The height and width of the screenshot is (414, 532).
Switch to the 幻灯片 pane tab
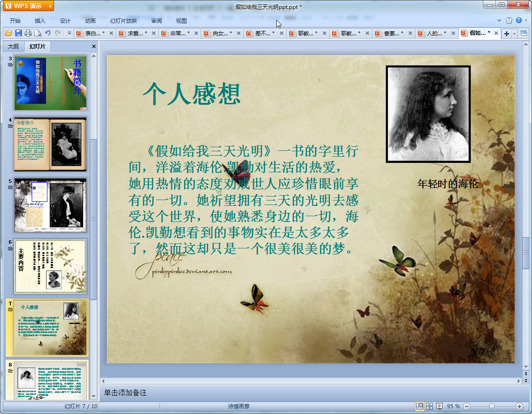tap(37, 46)
